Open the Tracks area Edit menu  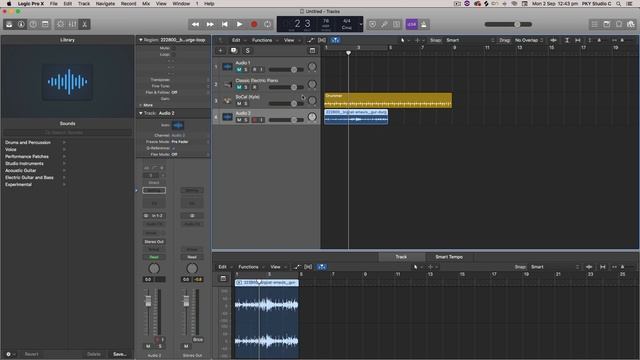(236, 40)
